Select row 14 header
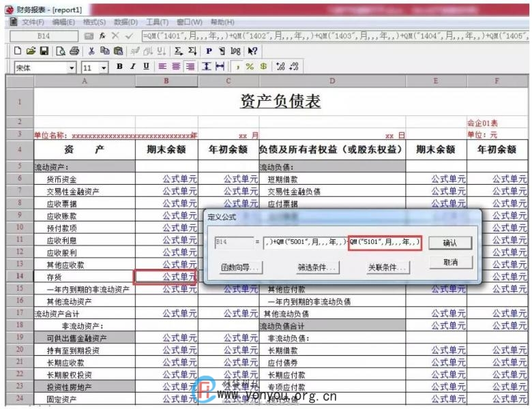The image size is (532, 409). pyautogui.click(x=20, y=276)
